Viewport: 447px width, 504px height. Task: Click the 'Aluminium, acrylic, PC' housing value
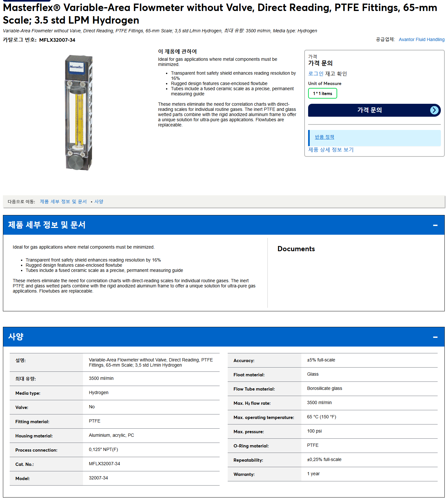click(x=111, y=435)
